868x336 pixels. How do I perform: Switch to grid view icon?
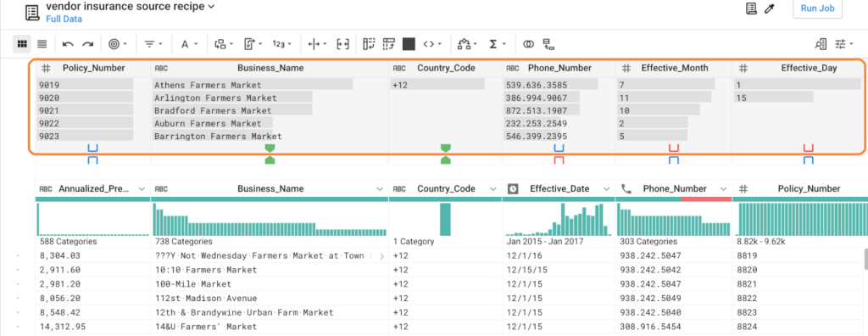click(22, 43)
